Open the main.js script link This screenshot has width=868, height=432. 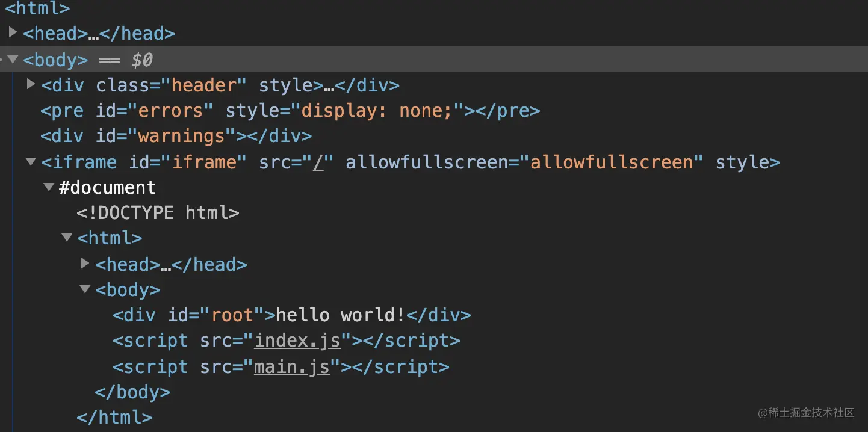point(292,366)
